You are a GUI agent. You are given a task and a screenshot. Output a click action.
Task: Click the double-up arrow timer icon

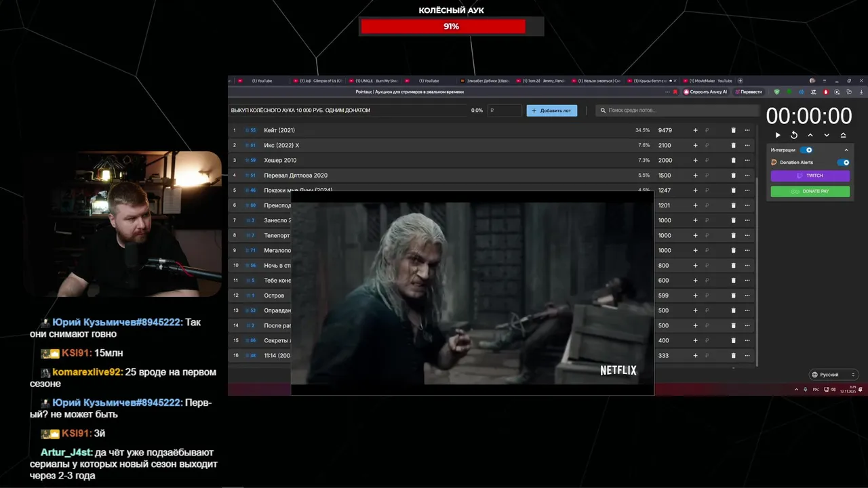843,135
